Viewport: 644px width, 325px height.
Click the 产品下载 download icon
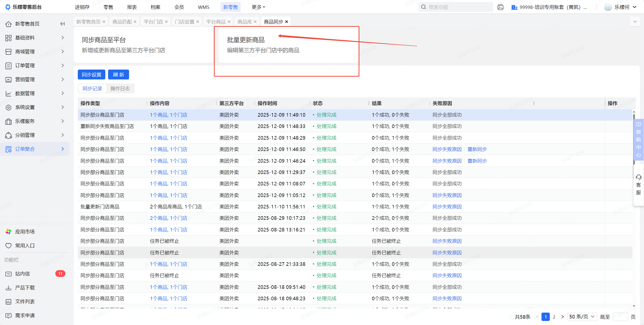(x=8, y=288)
